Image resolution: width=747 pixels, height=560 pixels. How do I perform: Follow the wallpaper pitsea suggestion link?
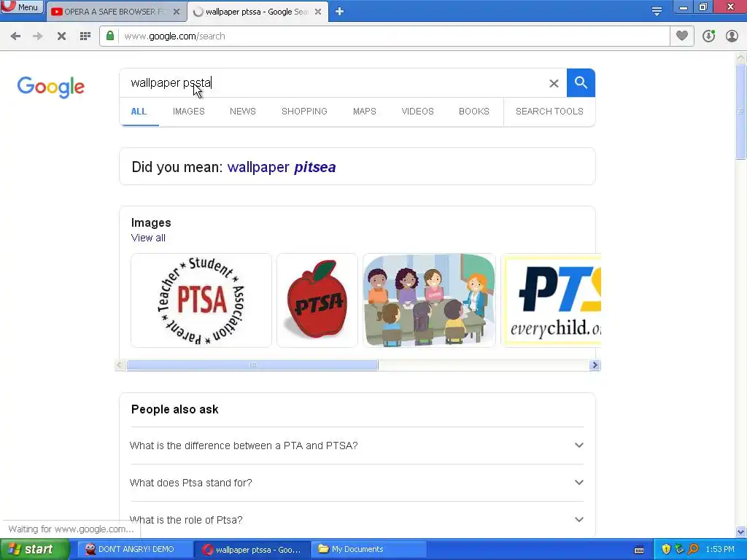[x=282, y=167]
